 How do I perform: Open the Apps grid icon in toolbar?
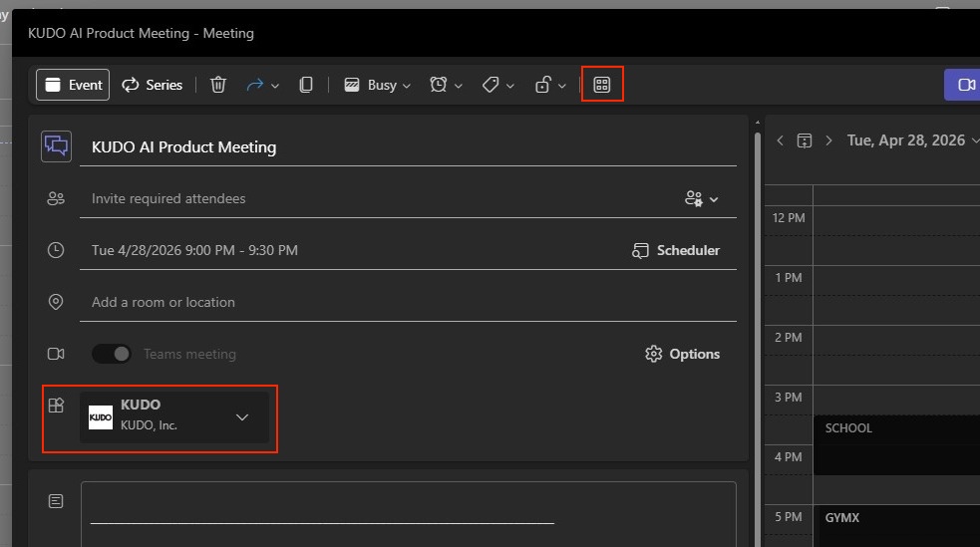coord(602,85)
